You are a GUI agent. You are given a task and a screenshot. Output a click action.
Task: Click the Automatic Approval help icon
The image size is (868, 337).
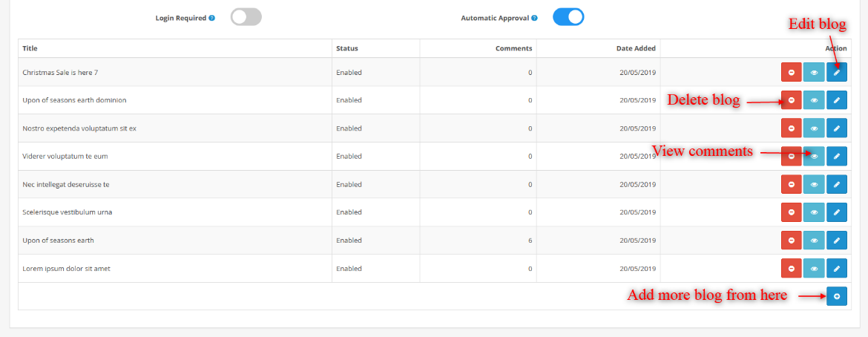[535, 18]
